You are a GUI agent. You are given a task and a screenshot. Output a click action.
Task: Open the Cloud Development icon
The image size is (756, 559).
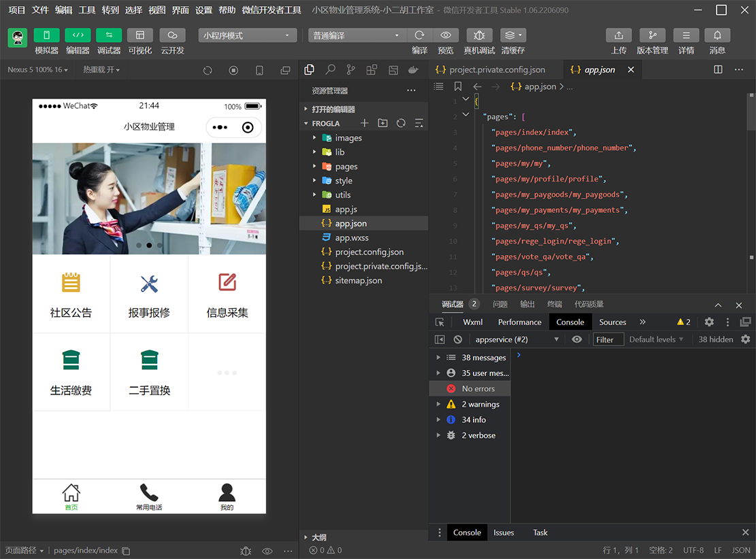172,35
